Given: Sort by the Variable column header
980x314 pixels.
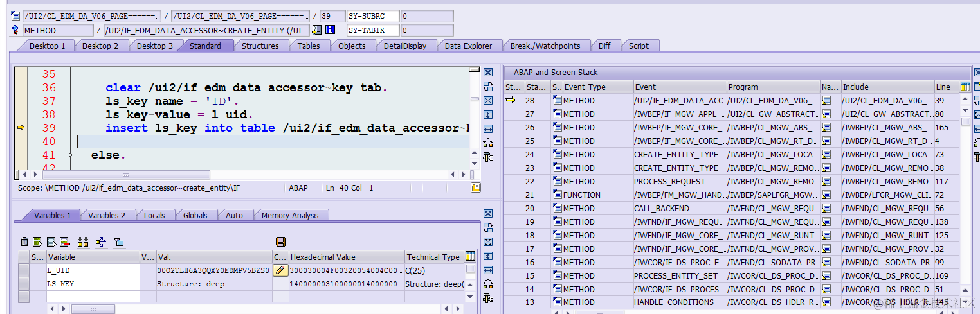Looking at the screenshot, I should point(93,257).
